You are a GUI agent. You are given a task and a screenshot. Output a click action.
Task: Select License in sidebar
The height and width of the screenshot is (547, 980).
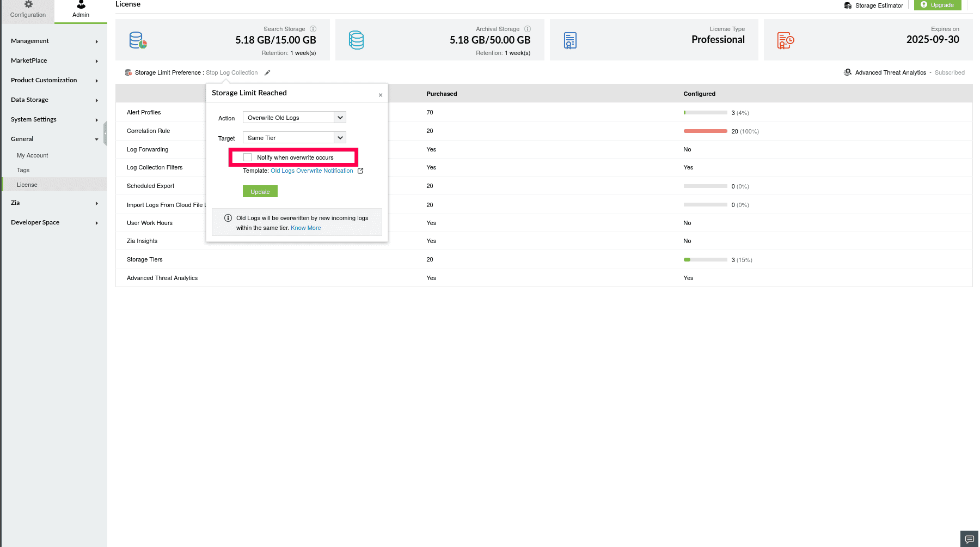pyautogui.click(x=54, y=185)
